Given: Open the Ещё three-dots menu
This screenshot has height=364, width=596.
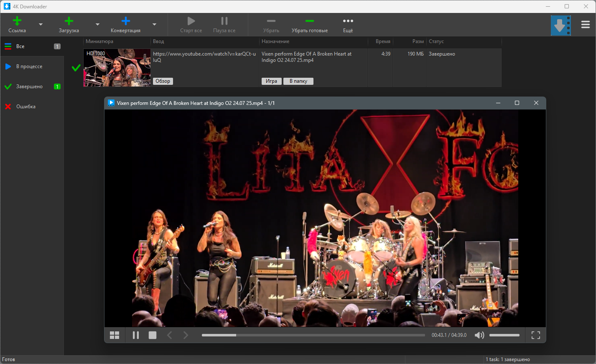Looking at the screenshot, I should point(348,21).
